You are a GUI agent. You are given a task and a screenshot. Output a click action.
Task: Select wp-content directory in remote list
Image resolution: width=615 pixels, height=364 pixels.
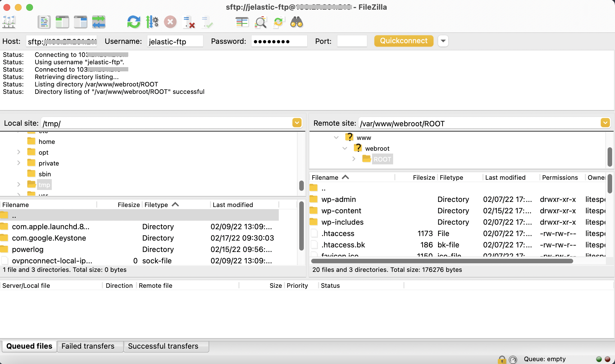pyautogui.click(x=457, y=211)
